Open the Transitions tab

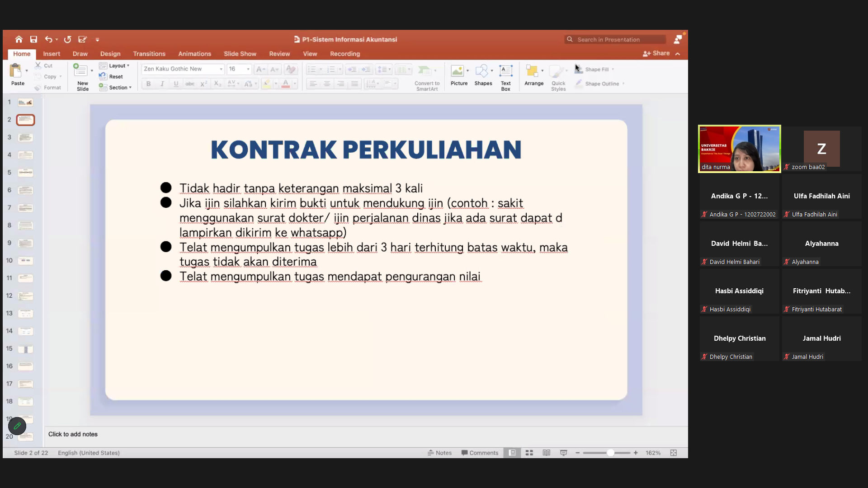(149, 54)
